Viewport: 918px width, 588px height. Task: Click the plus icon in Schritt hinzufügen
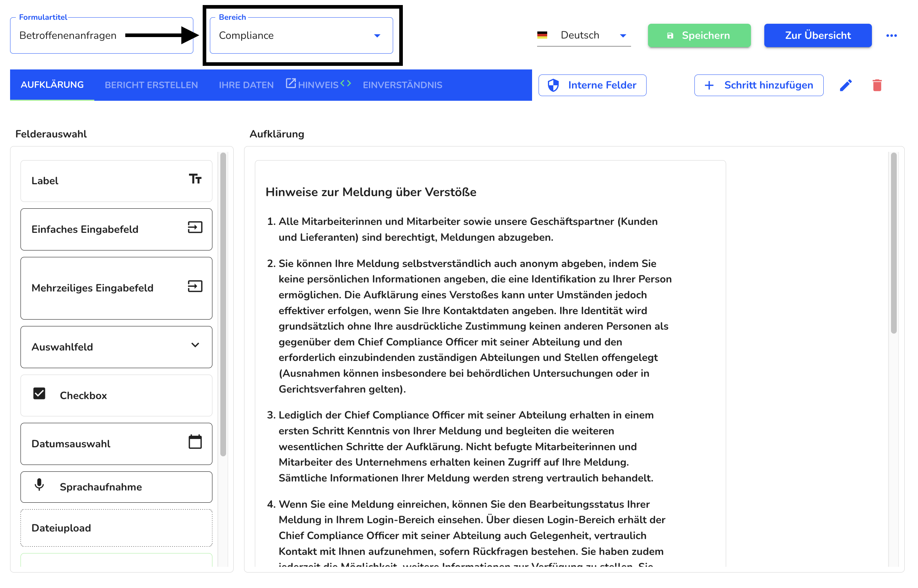pos(709,85)
